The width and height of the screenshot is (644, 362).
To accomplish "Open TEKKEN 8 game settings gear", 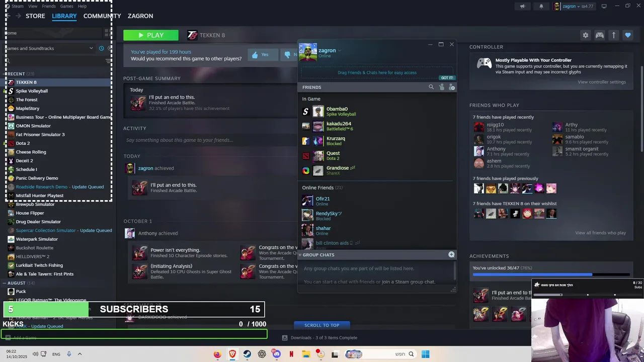I will click(585, 35).
